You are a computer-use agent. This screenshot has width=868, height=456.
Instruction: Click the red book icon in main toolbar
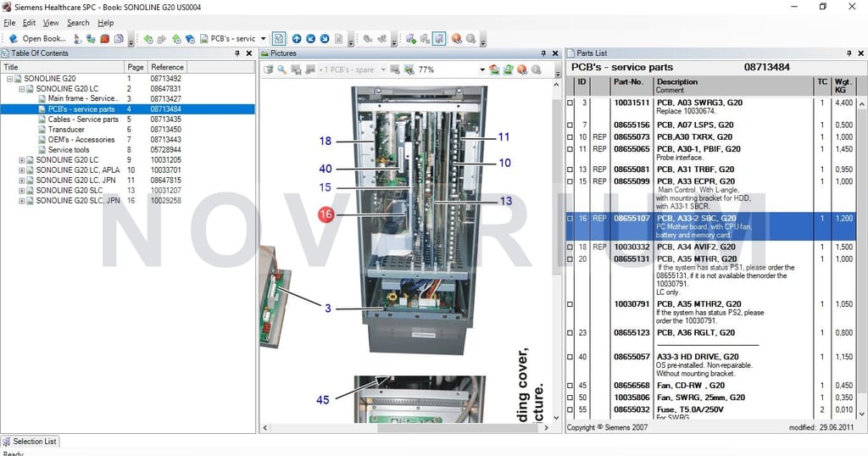(104, 39)
